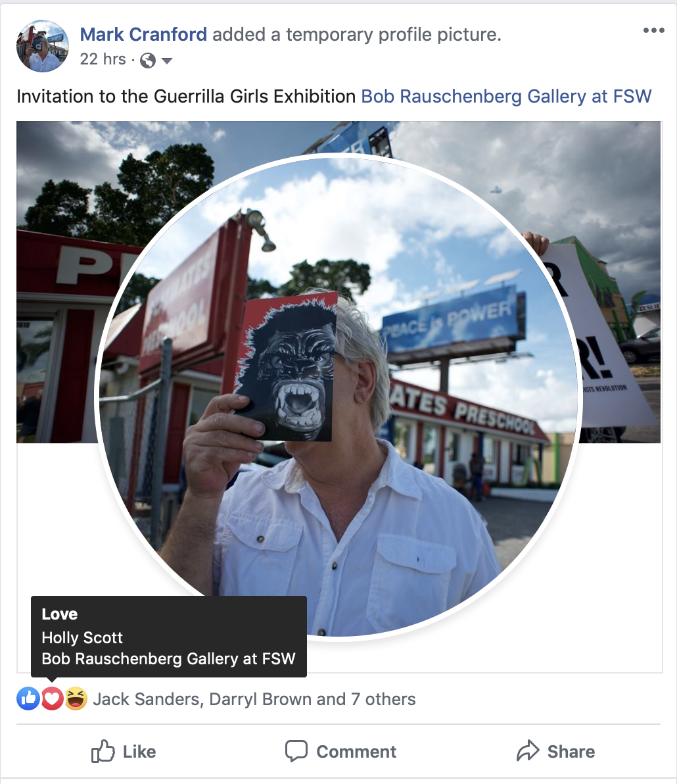Expand the privacy audience dropdown arrow

(x=167, y=61)
